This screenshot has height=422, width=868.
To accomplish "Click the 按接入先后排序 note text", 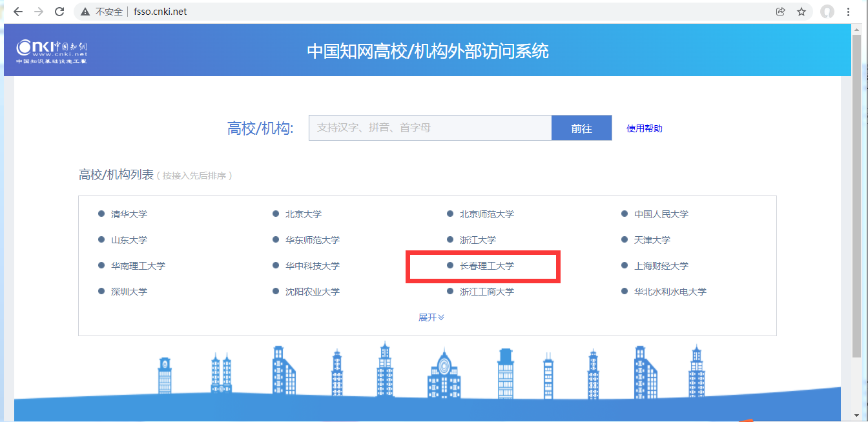I will click(194, 176).
